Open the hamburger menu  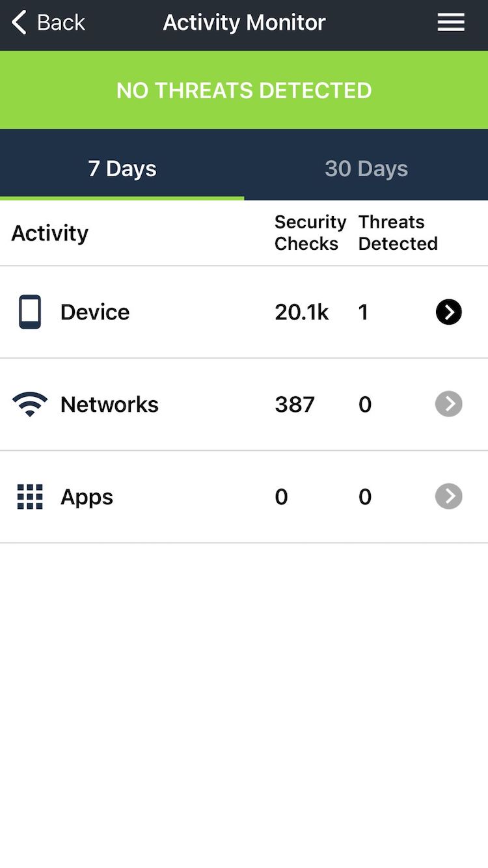(450, 23)
